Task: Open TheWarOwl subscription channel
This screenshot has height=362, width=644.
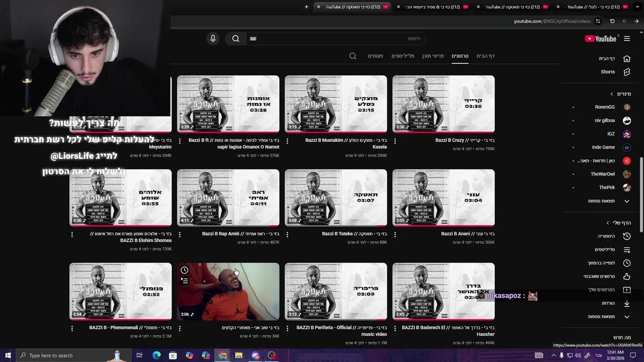Action: 611,174
